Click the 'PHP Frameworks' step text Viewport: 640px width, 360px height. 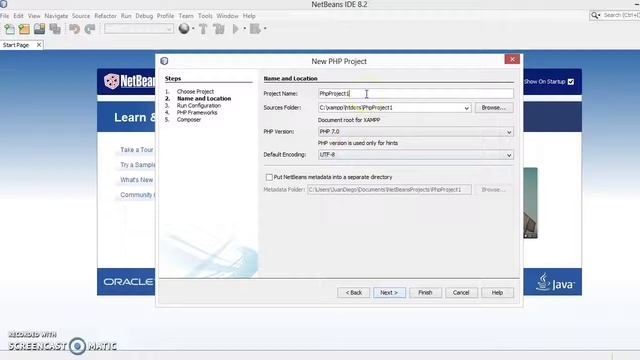(x=197, y=112)
